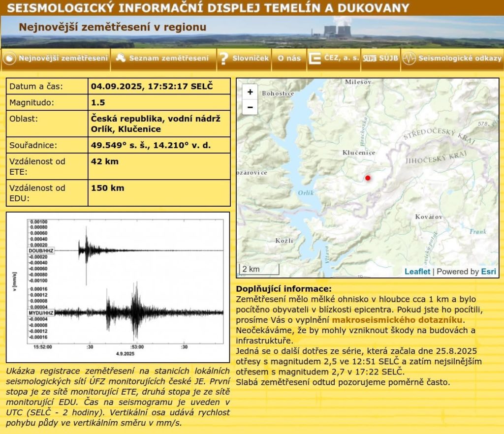The image size is (504, 434).
Task: Zoom in on the map
Action: pos(250,92)
